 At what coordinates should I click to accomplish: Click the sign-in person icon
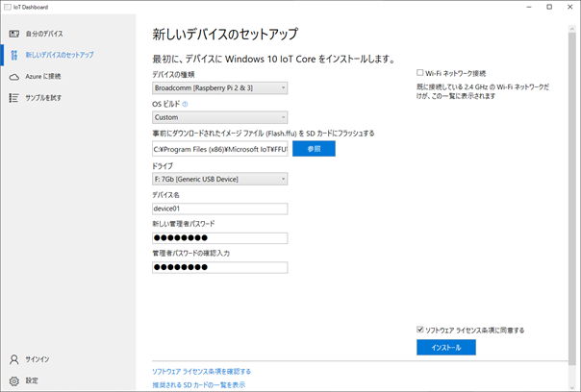(14, 359)
